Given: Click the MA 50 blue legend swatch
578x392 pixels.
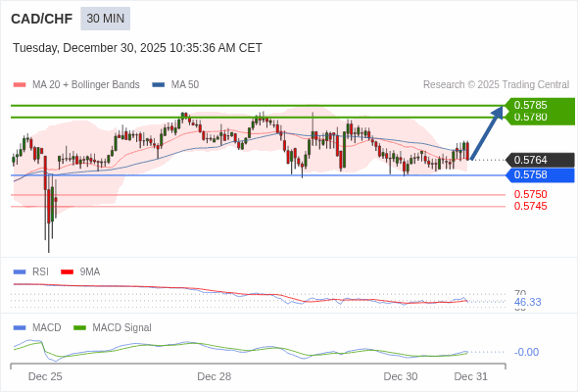Looking at the screenshot, I should pyautogui.click(x=159, y=85).
